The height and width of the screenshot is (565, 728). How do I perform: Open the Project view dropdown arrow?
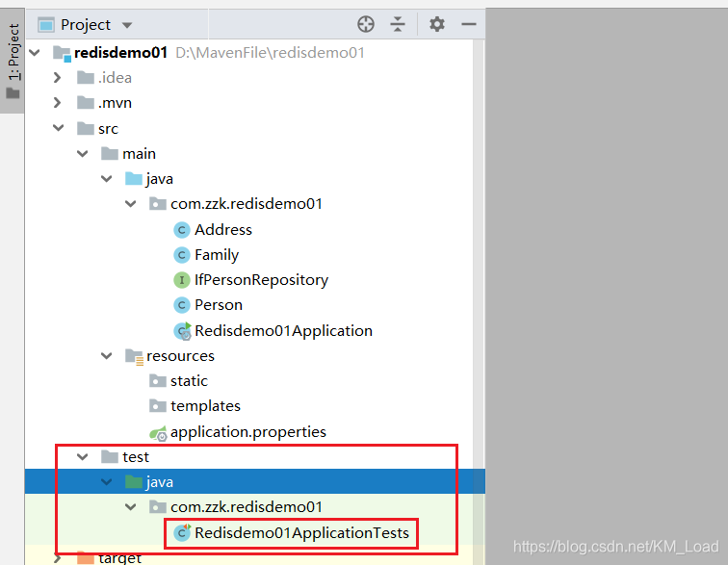coord(127,25)
